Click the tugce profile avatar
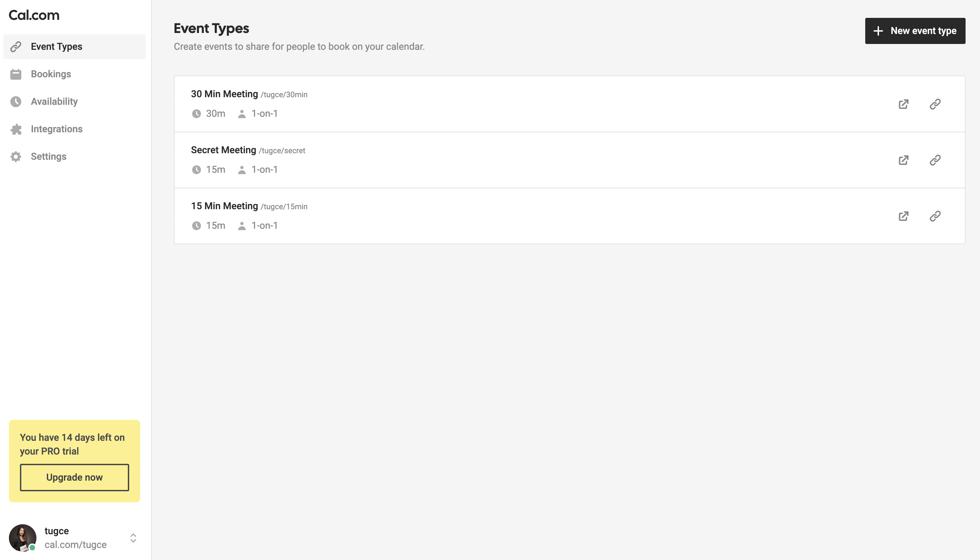Image resolution: width=980 pixels, height=560 pixels. (23, 538)
